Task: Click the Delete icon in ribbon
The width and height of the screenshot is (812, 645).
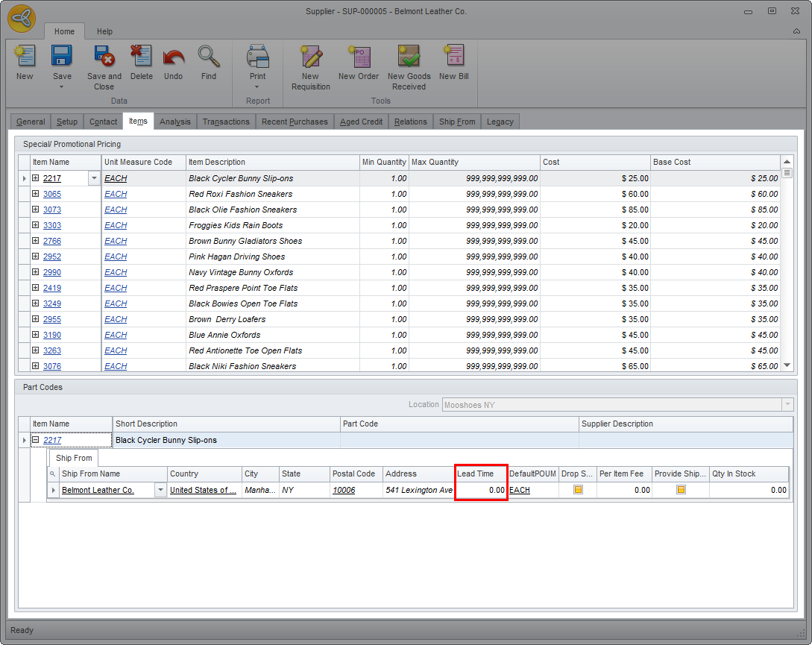Action: pyautogui.click(x=141, y=57)
